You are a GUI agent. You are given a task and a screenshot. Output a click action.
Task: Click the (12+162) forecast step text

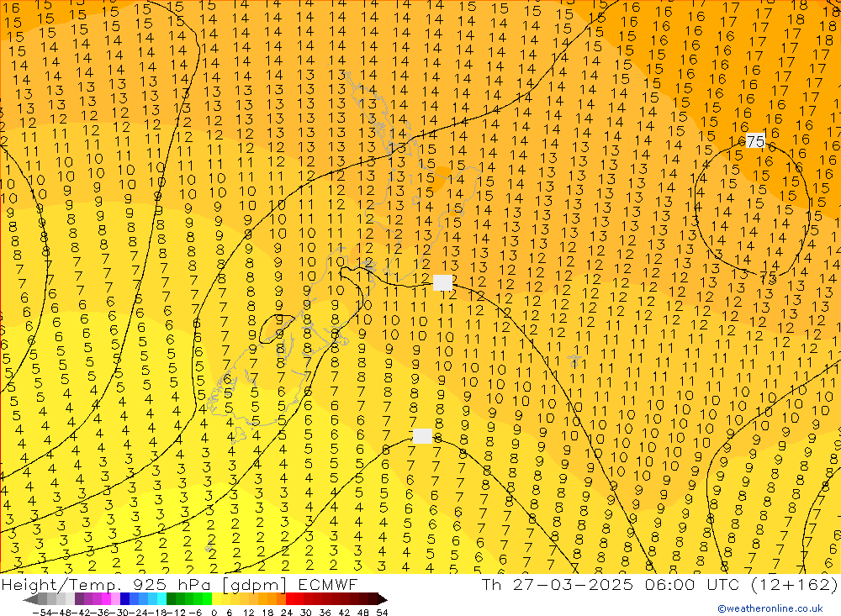794,584
